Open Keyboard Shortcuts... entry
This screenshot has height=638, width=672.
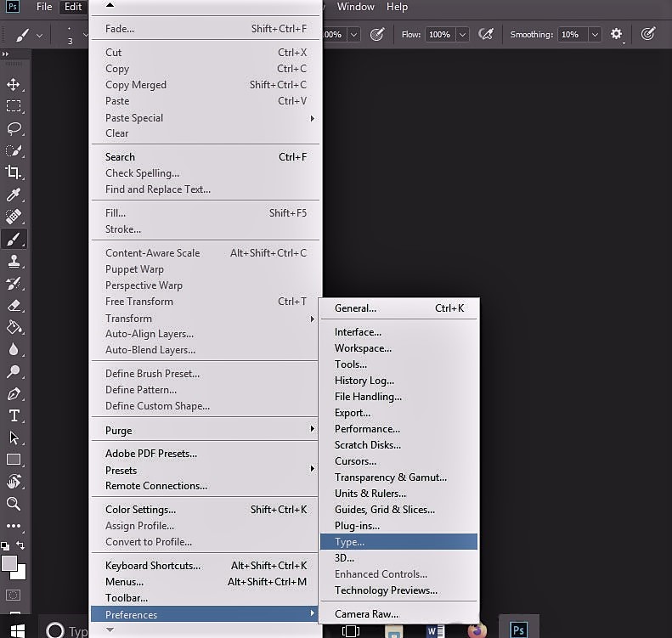(x=153, y=566)
